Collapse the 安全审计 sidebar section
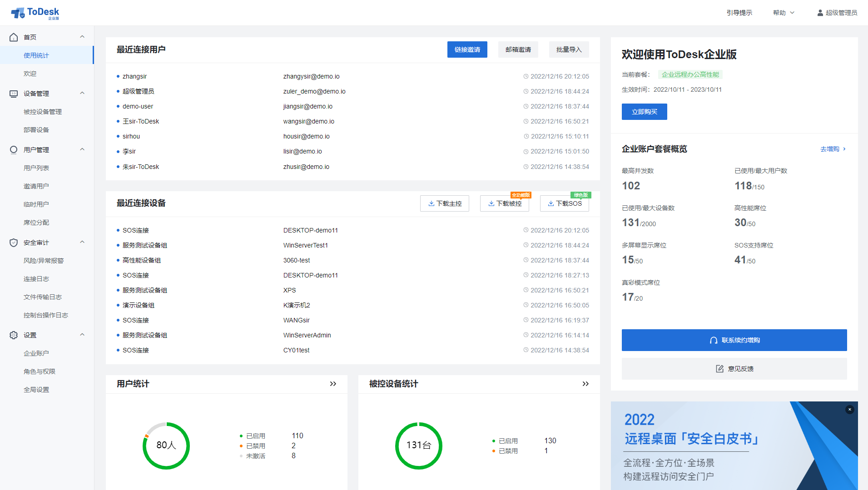The image size is (868, 490). pyautogui.click(x=82, y=243)
